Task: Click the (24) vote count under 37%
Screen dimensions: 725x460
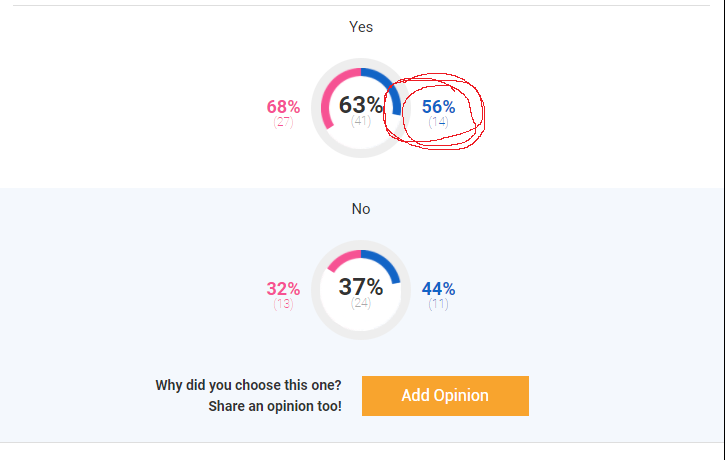Action: pyautogui.click(x=361, y=304)
